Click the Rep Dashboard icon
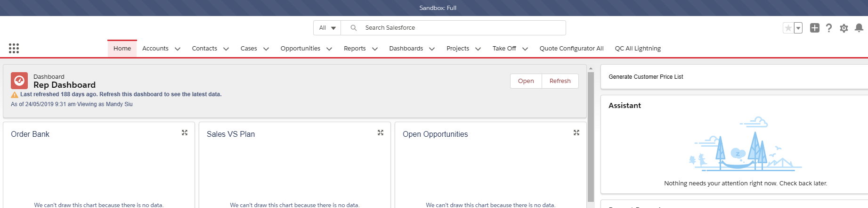 (x=19, y=81)
